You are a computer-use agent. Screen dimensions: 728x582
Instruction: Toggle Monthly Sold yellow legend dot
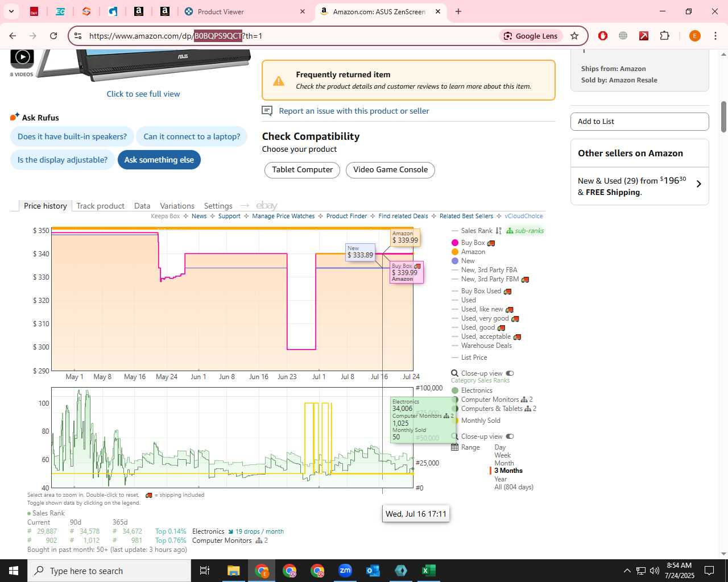455,421
